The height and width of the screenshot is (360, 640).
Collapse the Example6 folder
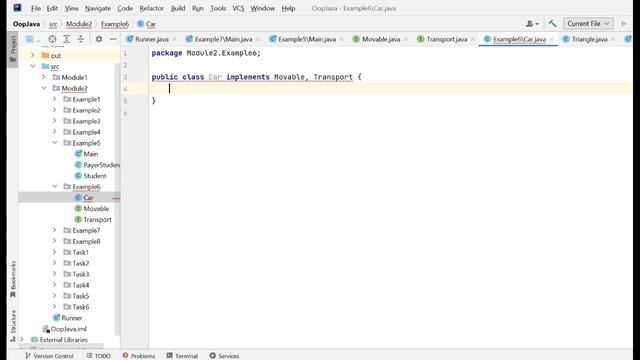(54, 187)
